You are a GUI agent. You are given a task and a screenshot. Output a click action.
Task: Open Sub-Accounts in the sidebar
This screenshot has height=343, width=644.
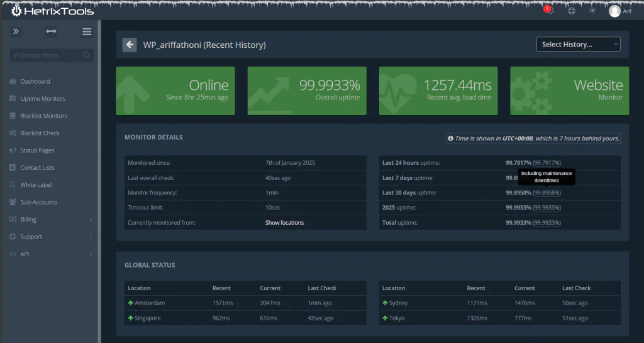(38, 202)
